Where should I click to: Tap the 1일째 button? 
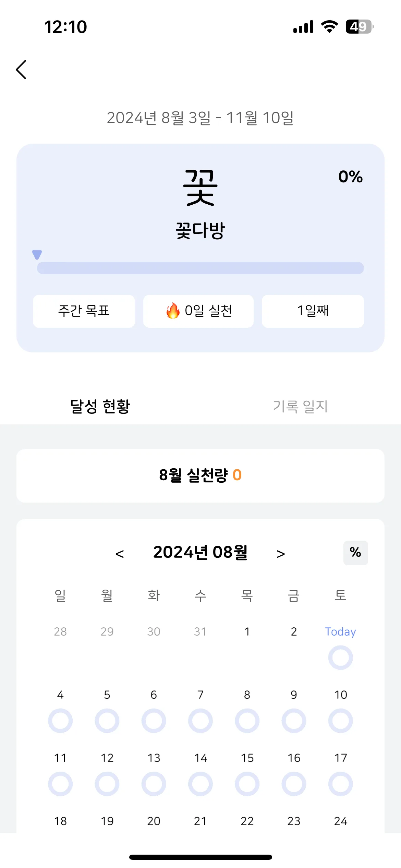point(313,311)
